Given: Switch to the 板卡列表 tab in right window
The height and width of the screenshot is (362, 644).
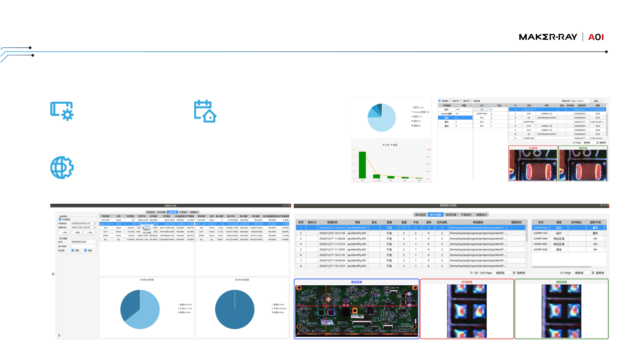Looking at the screenshot, I should (x=436, y=215).
